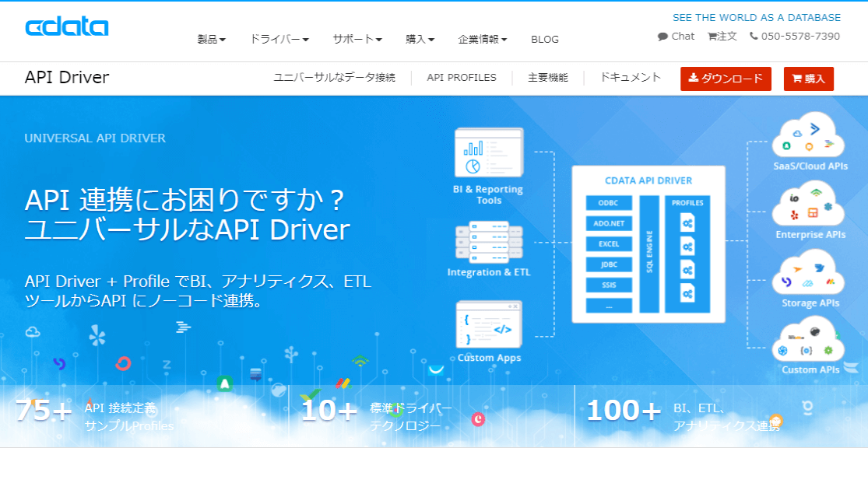Click the Storage APIs cloud icon
Viewport: 868px width, 483px height.
coord(808,272)
